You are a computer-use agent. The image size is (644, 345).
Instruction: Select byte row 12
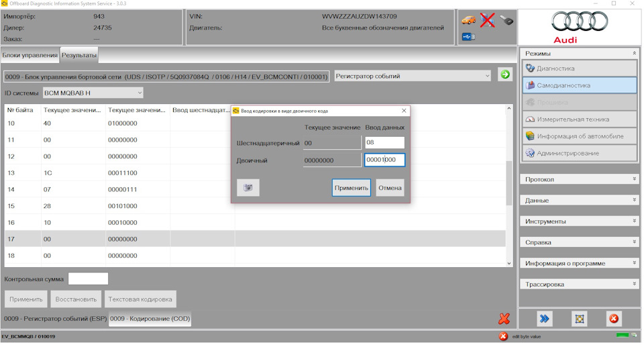pyautogui.click(x=255, y=156)
